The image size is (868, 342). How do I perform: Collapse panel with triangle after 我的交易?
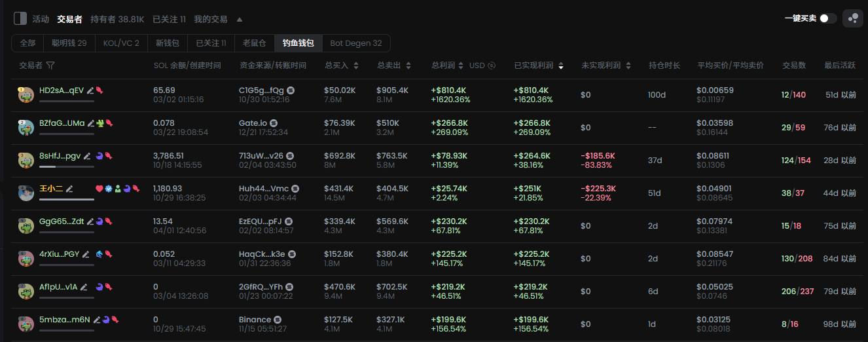pos(239,20)
